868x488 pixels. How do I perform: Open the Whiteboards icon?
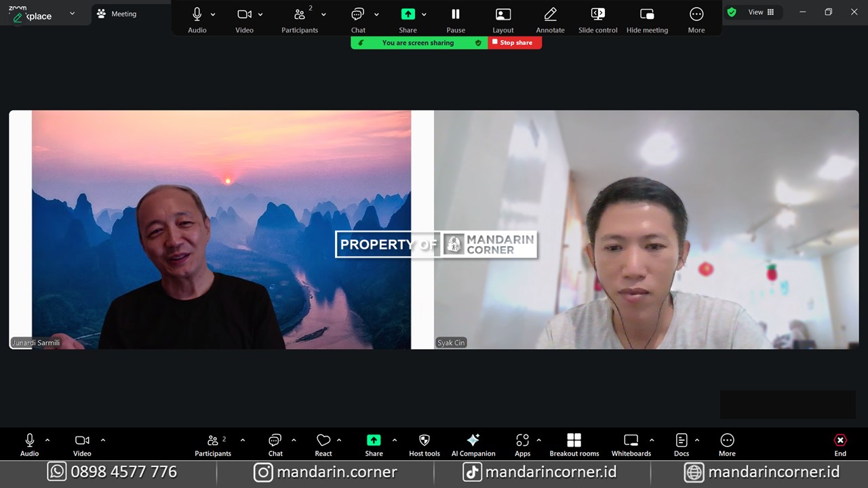(631, 441)
